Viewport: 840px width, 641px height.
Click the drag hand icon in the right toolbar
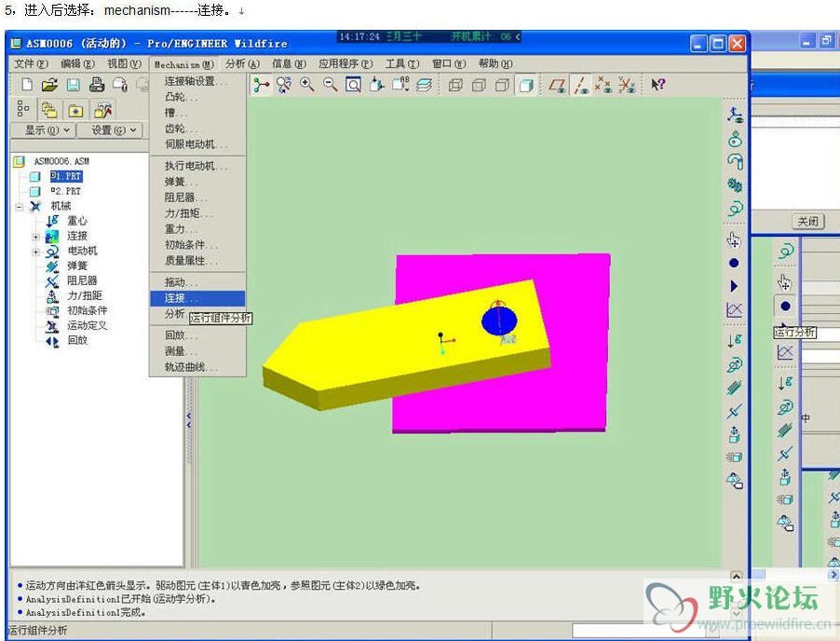pos(734,239)
